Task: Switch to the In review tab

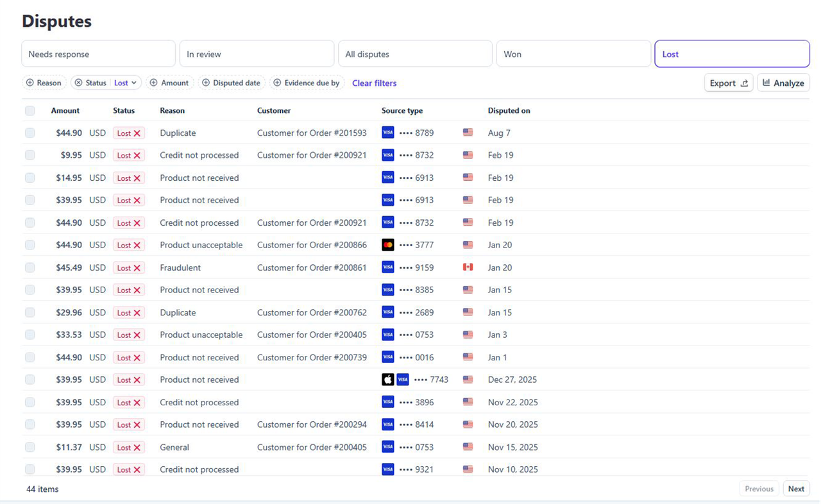Action: [257, 54]
